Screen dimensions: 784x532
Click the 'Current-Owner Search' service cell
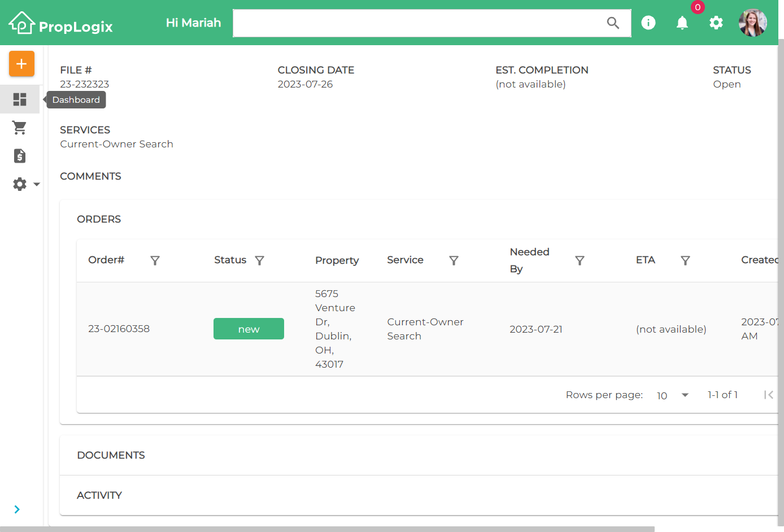coord(425,329)
